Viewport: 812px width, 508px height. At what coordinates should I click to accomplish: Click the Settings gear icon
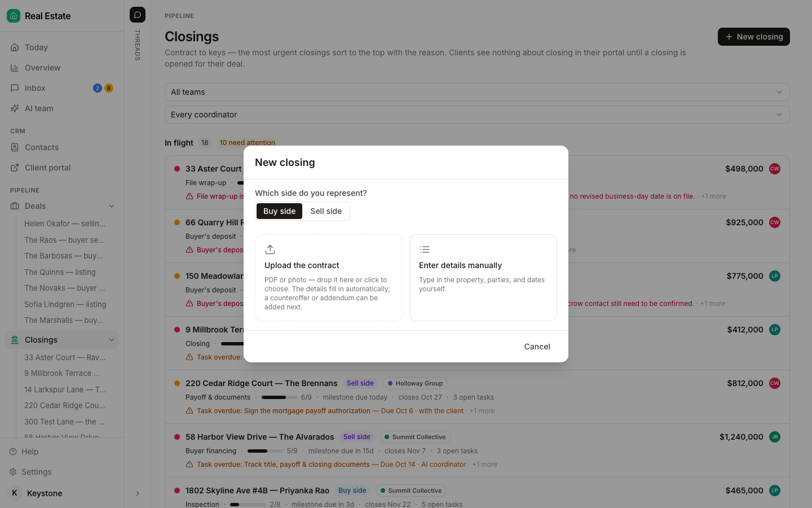click(13, 472)
